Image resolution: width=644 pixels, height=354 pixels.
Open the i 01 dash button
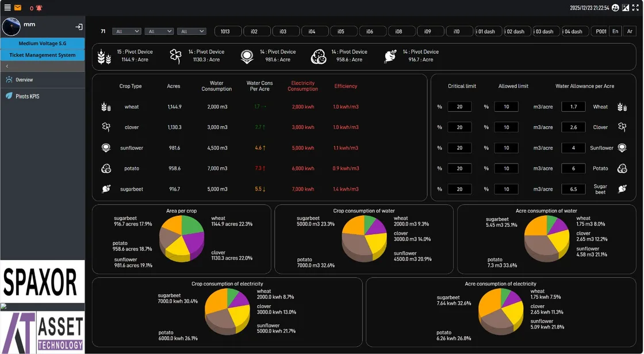coord(489,31)
